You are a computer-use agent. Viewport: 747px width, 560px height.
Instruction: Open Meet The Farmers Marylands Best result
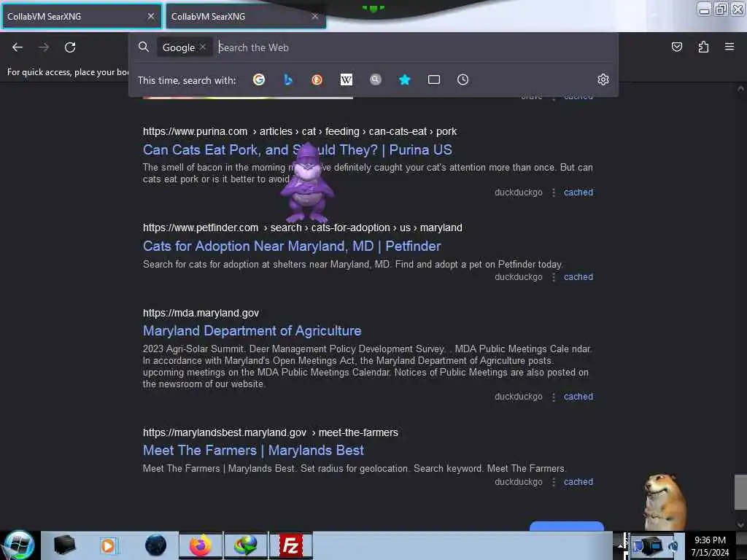[x=253, y=451]
